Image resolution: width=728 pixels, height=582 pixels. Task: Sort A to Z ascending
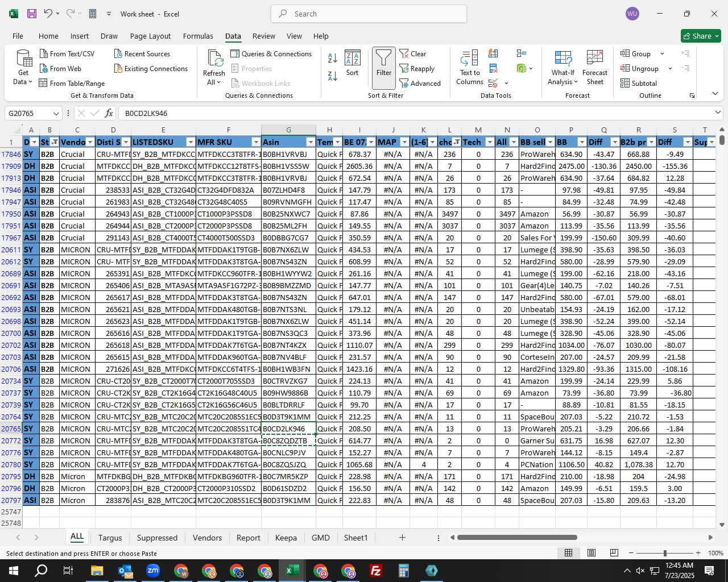(333, 57)
